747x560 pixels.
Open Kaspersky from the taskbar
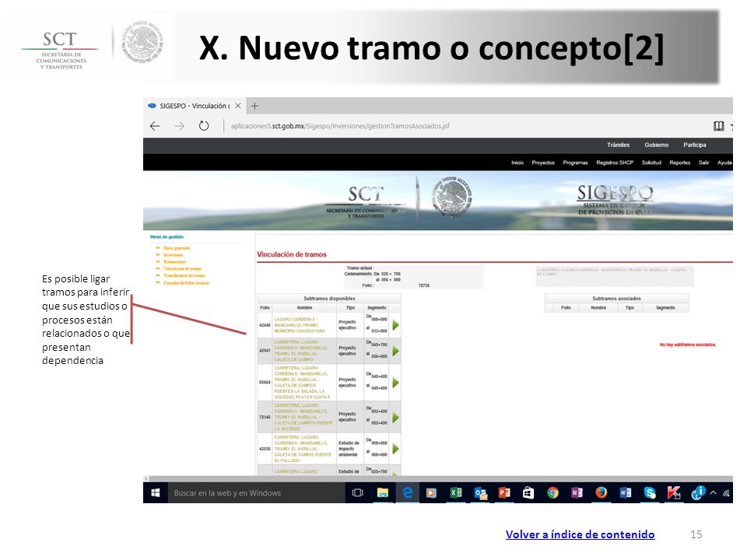(674, 493)
